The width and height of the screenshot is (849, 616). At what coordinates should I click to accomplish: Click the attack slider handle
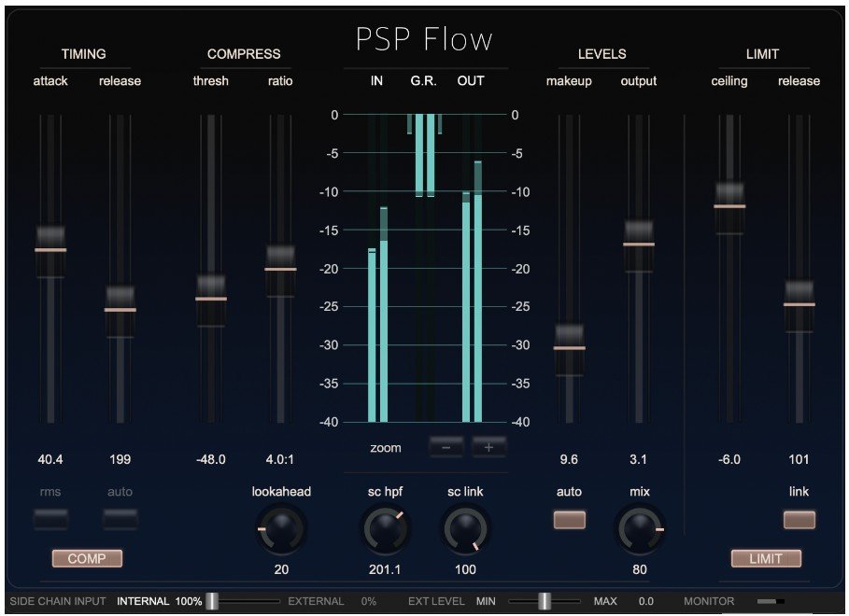click(x=50, y=251)
